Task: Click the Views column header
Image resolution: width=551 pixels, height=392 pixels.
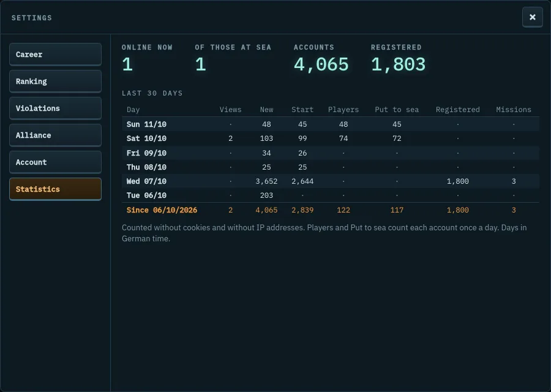Action: point(231,110)
